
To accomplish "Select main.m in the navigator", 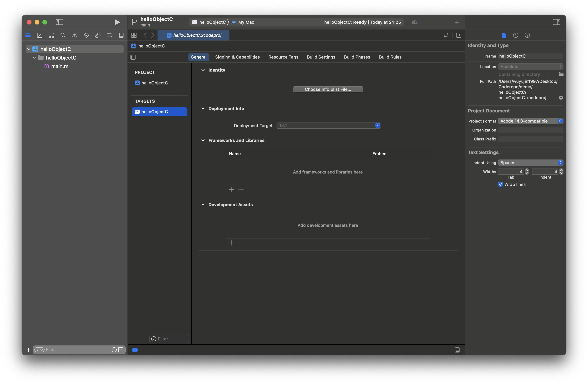I will (x=59, y=66).
